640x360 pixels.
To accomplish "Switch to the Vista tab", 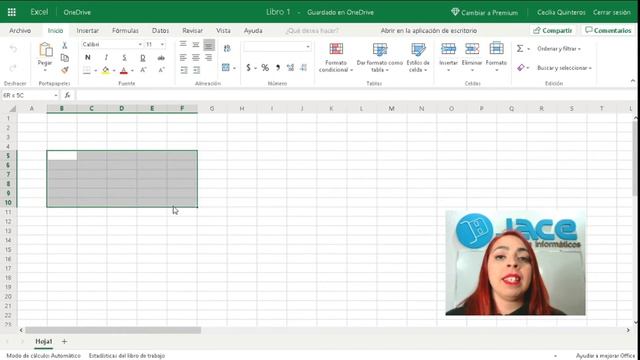I will pos(223,31).
